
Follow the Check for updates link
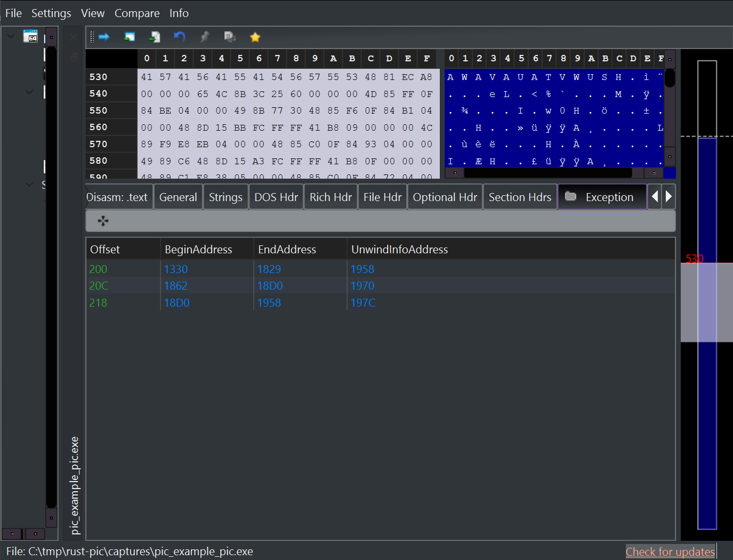click(x=670, y=551)
